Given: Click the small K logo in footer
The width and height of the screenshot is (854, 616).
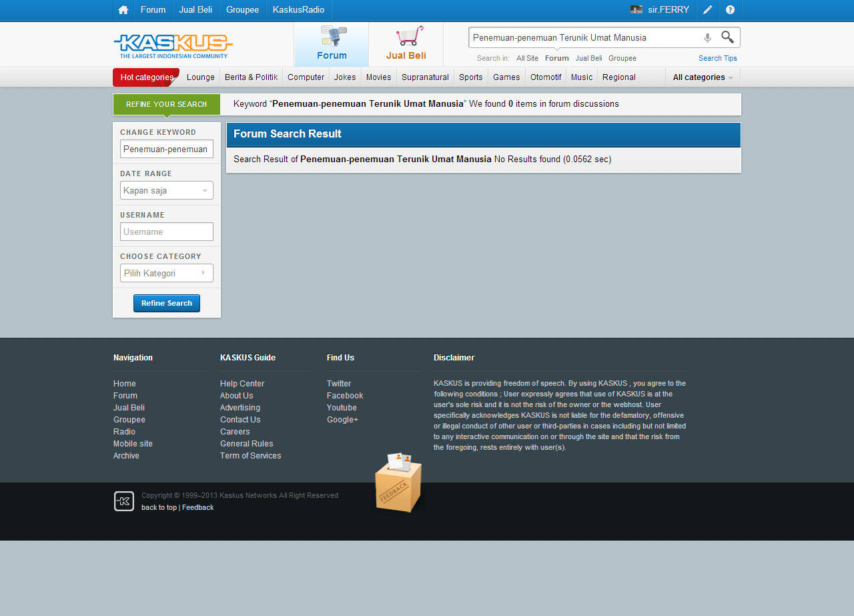Looking at the screenshot, I should tap(124, 501).
